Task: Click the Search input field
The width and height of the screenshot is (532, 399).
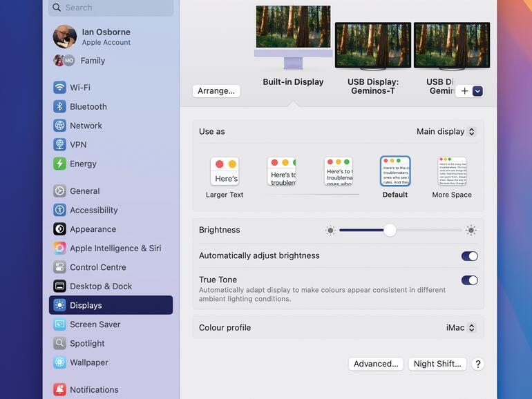Action: click(111, 8)
